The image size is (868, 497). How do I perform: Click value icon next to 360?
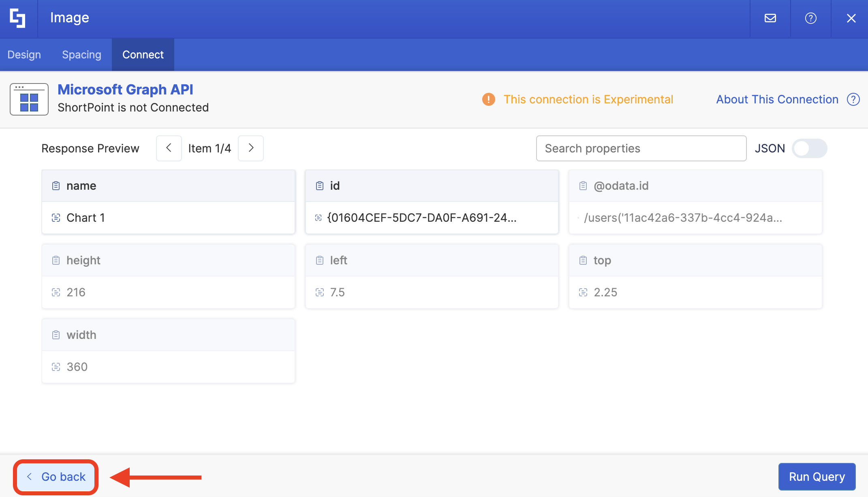coord(56,367)
